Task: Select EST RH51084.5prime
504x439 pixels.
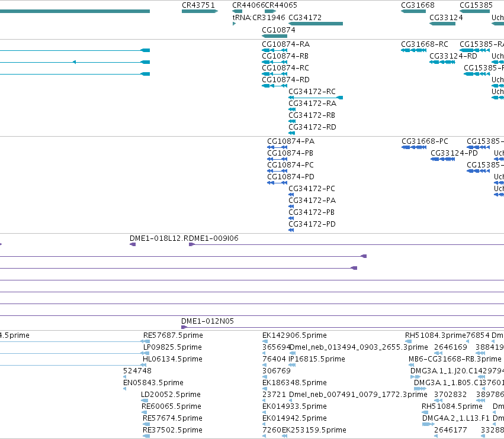Action: coord(452,406)
